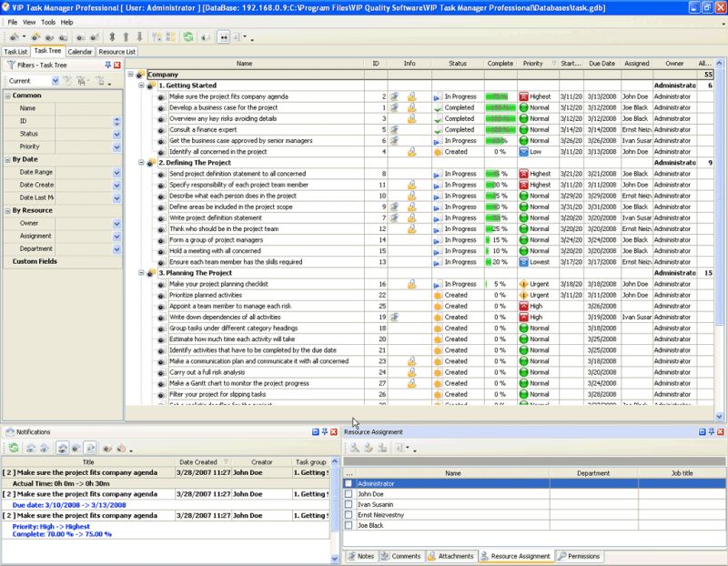The width and height of the screenshot is (728, 566).
Task: Switch to the Task List tab
Action: [15, 52]
